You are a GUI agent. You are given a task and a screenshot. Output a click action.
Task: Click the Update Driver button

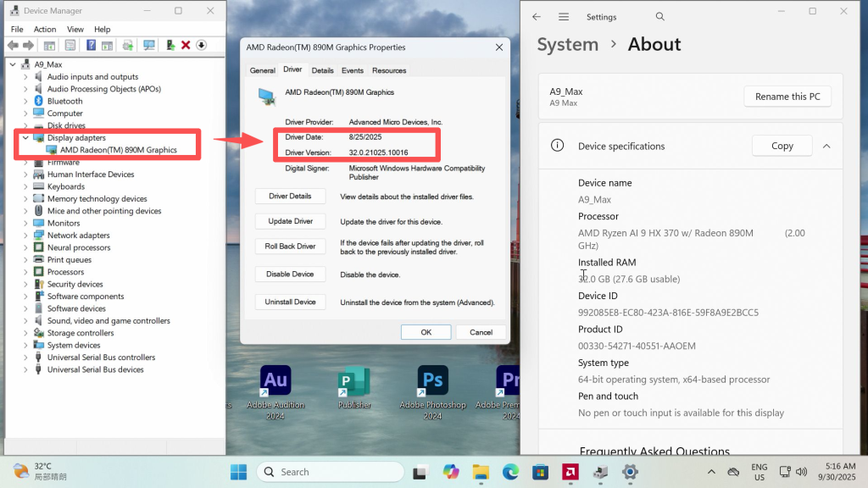click(290, 221)
